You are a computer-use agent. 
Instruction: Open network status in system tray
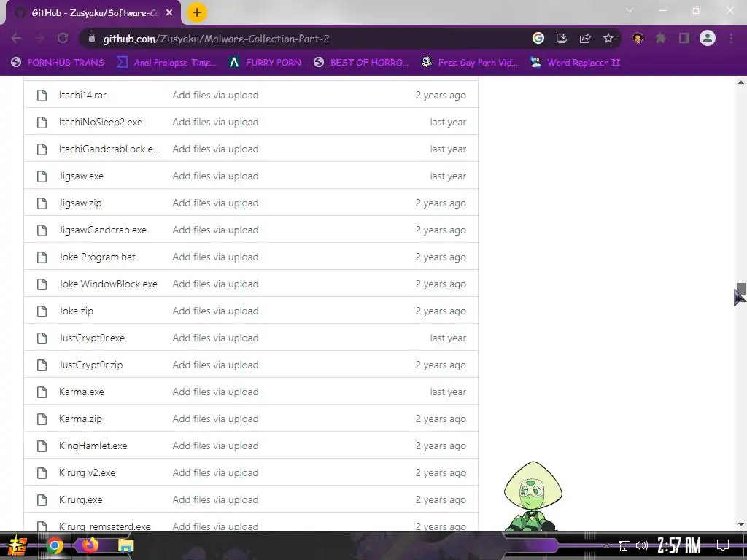pos(624,545)
